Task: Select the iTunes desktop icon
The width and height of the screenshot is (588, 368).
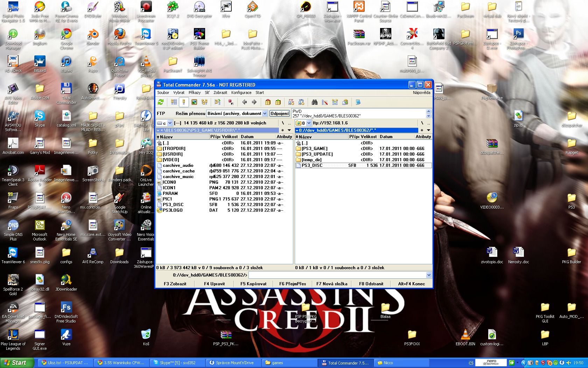Action: [66, 64]
